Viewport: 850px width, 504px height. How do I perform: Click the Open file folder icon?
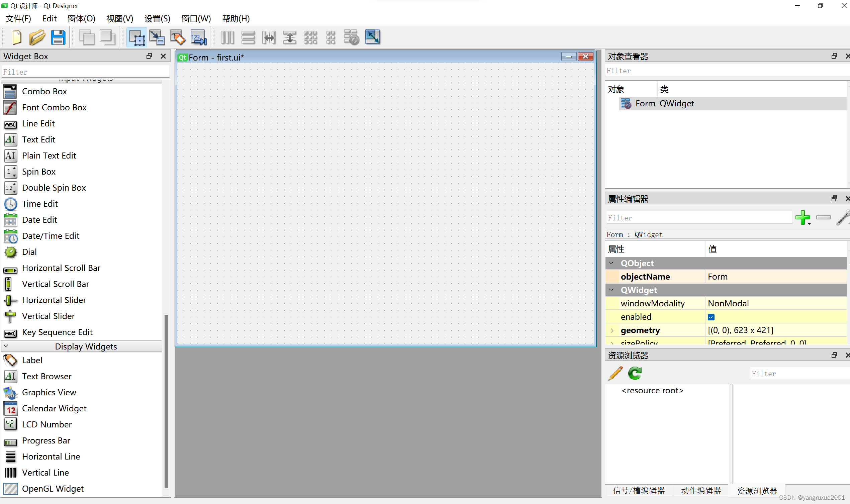tap(37, 37)
